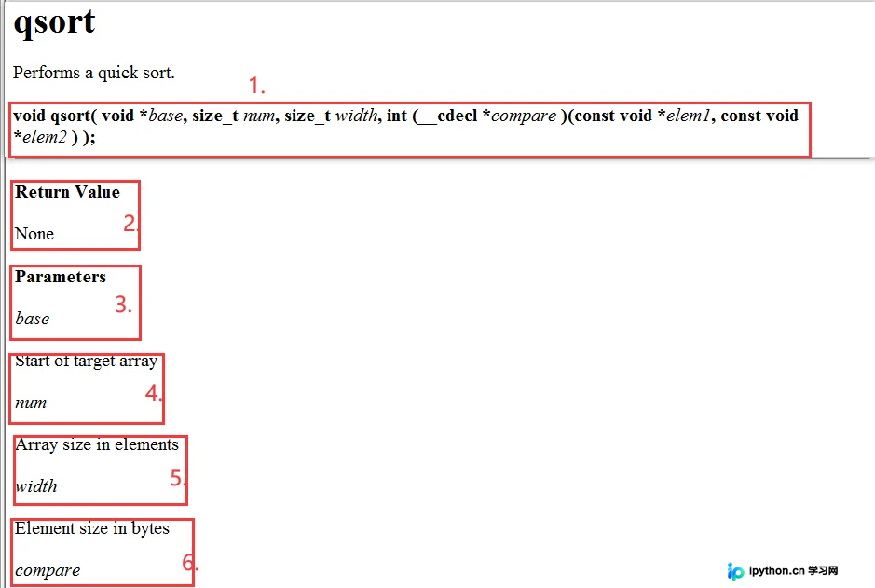Click the red annotation number 1
The image size is (875, 588).
[256, 86]
